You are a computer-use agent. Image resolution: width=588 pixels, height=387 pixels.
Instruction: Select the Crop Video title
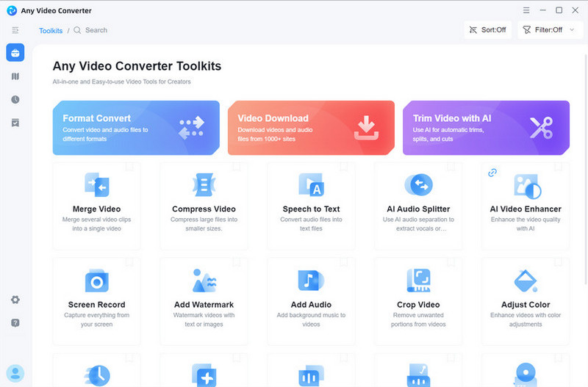(418, 305)
